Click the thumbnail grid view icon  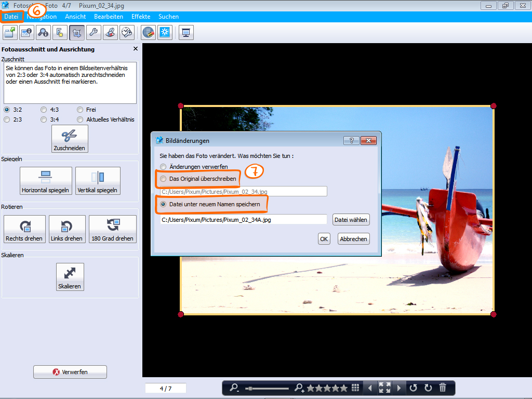tap(356, 388)
